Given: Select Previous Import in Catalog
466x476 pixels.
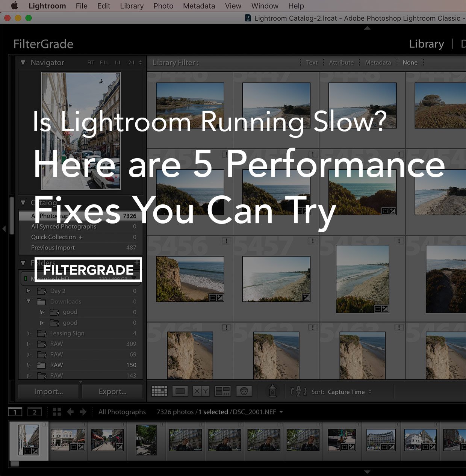Looking at the screenshot, I should click(x=81, y=248).
